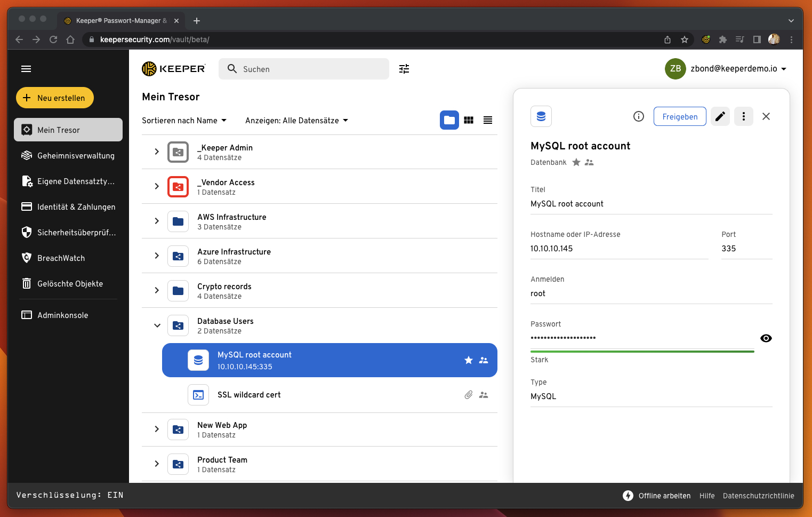This screenshot has height=517, width=812.
Task: Open more options for MySQL record
Action: click(x=744, y=116)
